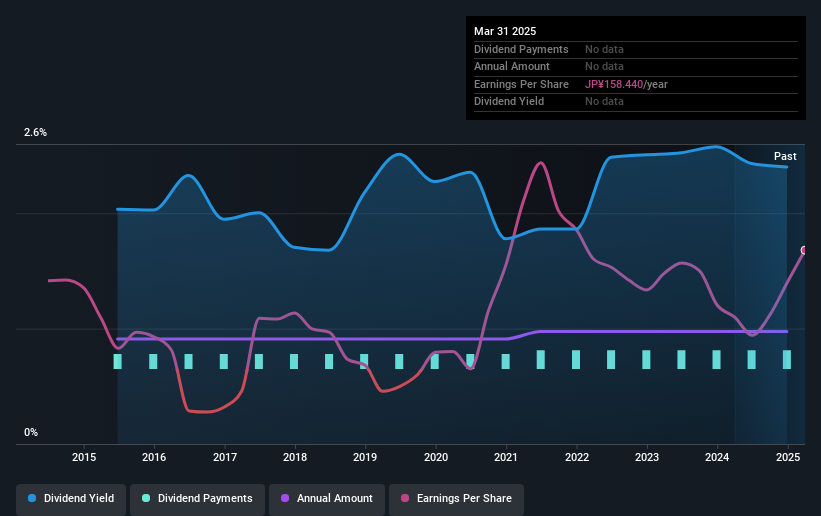The image size is (821, 516).
Task: Click the 2024 x-axis year label
Action: (x=717, y=457)
